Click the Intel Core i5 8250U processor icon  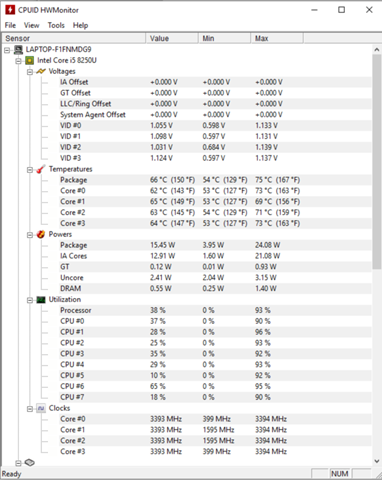[30, 60]
